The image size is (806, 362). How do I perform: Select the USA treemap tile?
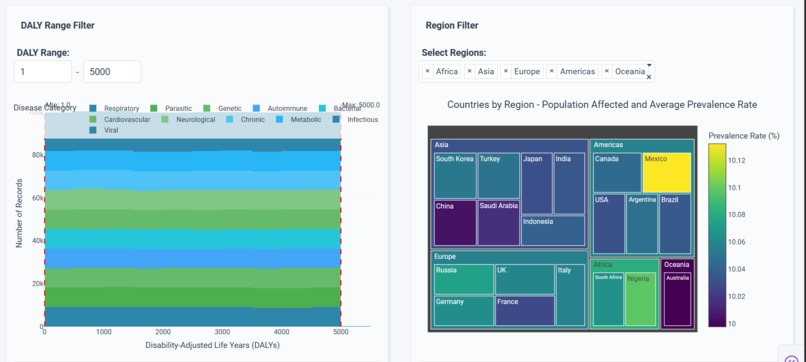(x=609, y=224)
